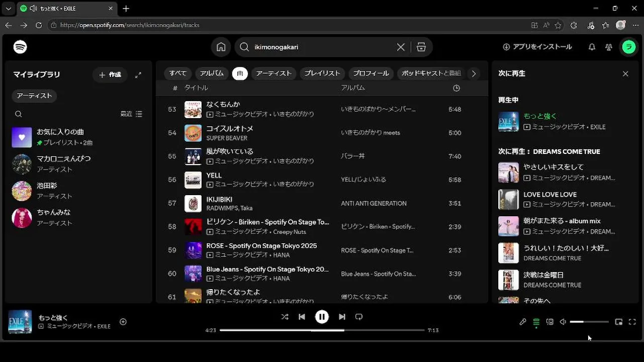Mute the volume speaker icon

[x=563, y=322]
